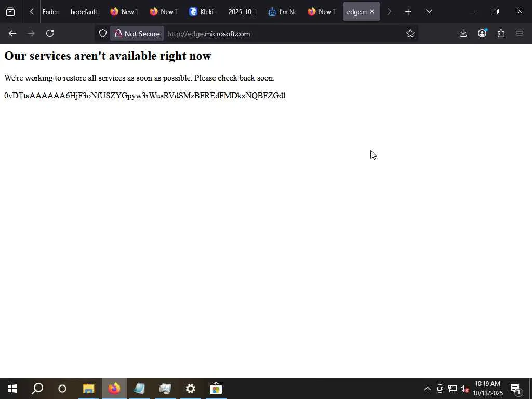
Task: Click the Not Secure connection indicator
Action: click(137, 34)
